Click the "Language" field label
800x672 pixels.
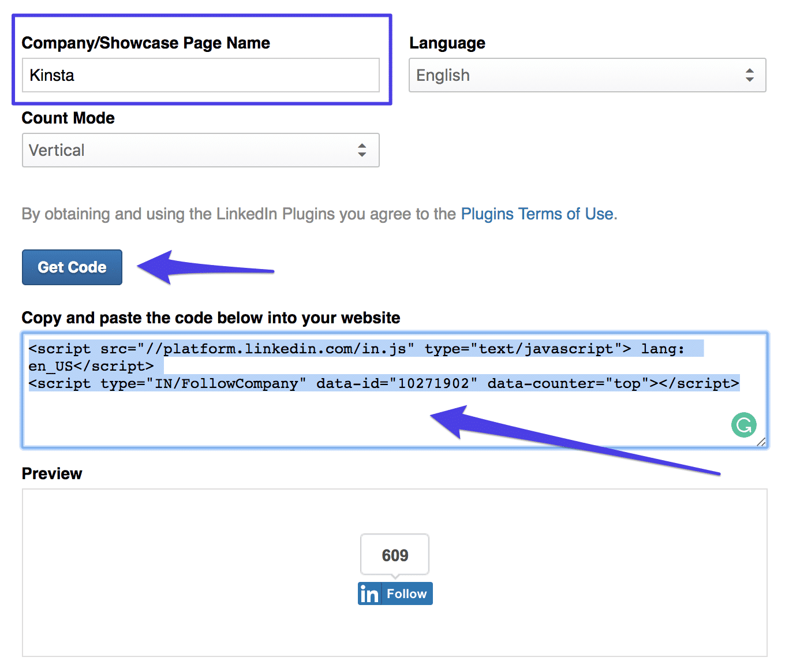(x=447, y=43)
